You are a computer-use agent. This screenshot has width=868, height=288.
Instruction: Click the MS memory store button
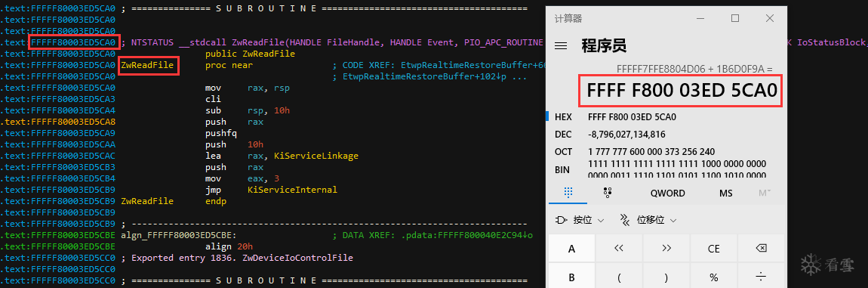(x=726, y=193)
